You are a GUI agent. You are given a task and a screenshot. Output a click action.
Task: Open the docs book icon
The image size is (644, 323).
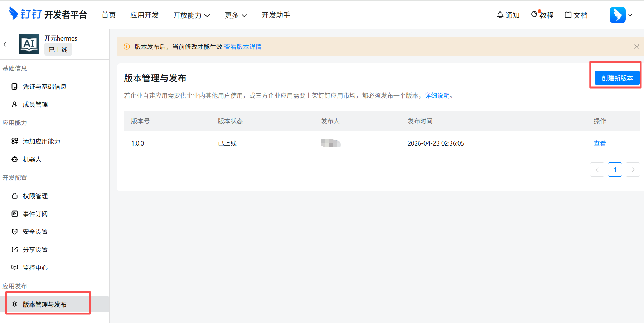[568, 15]
